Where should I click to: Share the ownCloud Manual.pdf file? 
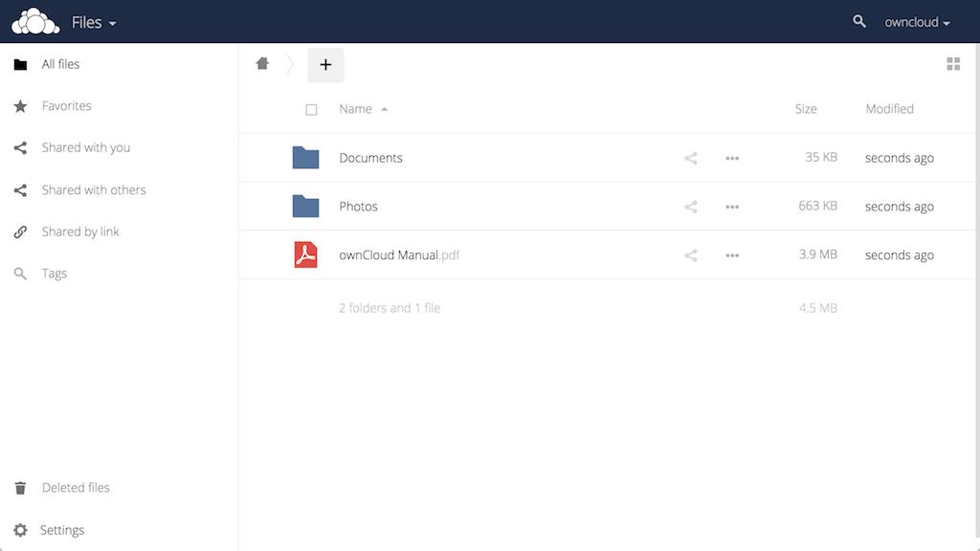point(691,255)
